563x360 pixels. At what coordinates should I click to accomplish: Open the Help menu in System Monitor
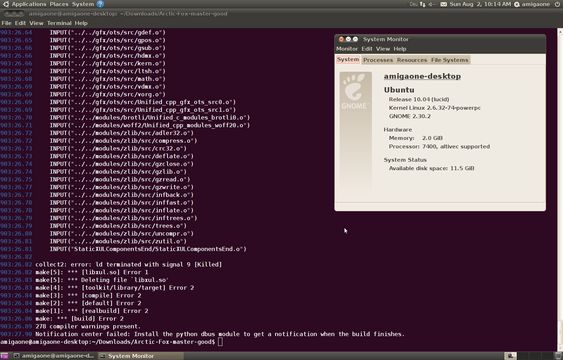(x=400, y=49)
